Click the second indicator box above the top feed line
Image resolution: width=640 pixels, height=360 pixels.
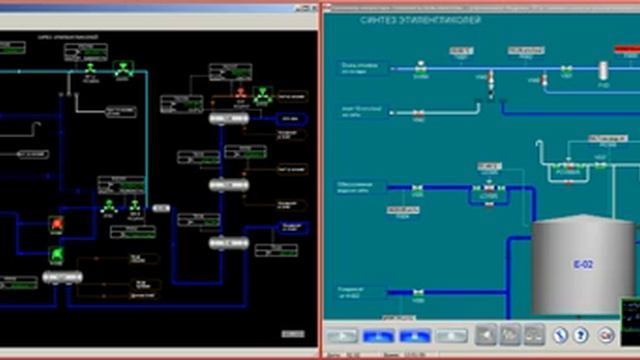click(526, 50)
